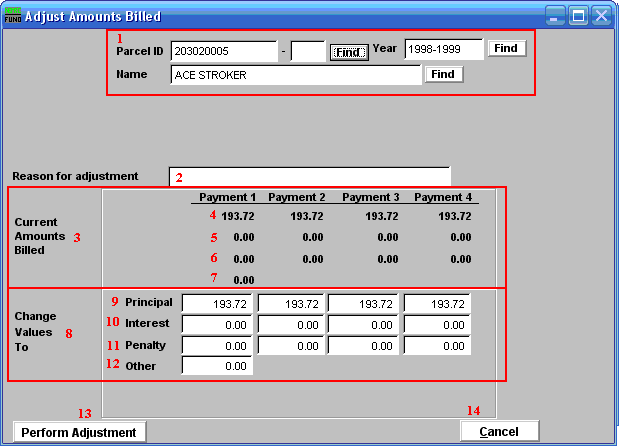Click Find button next to Parcel ID
Viewport: 619px width, 446px height.
(349, 52)
